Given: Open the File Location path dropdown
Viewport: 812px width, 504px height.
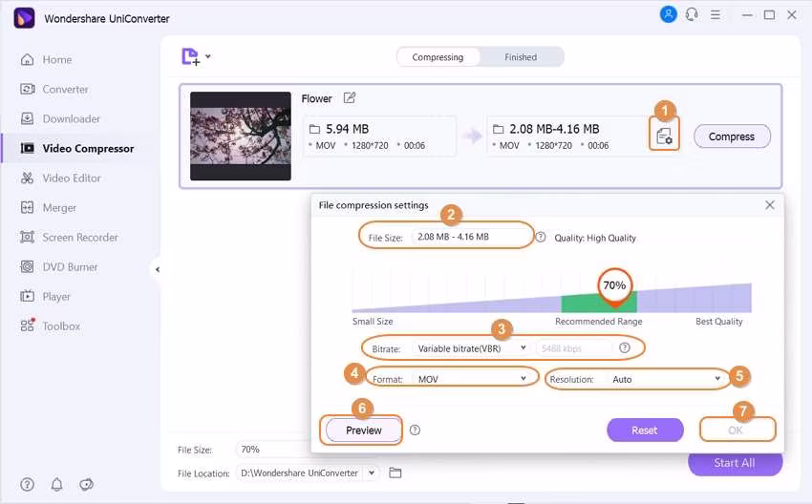Looking at the screenshot, I should [372, 472].
